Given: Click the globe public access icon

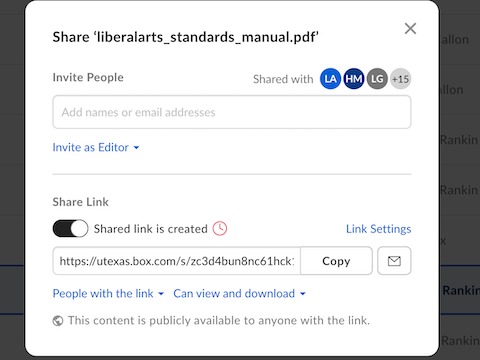Looking at the screenshot, I should click(58, 321).
